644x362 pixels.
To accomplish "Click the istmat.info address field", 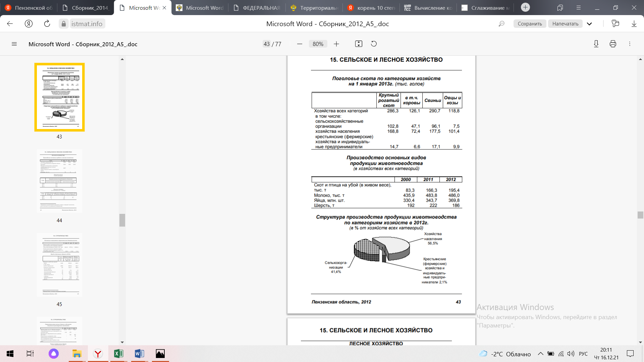I will click(x=87, y=24).
